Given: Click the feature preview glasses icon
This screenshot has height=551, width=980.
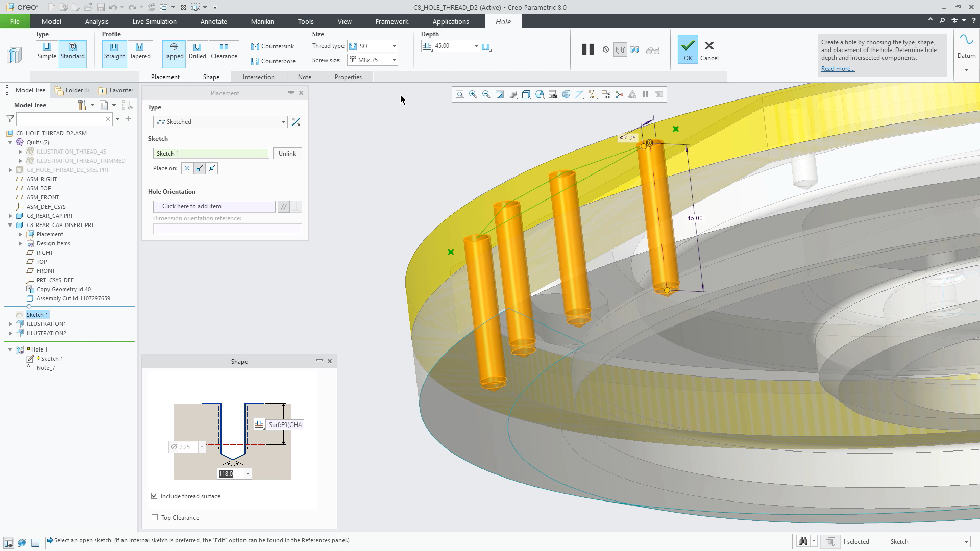Looking at the screenshot, I should point(653,50).
